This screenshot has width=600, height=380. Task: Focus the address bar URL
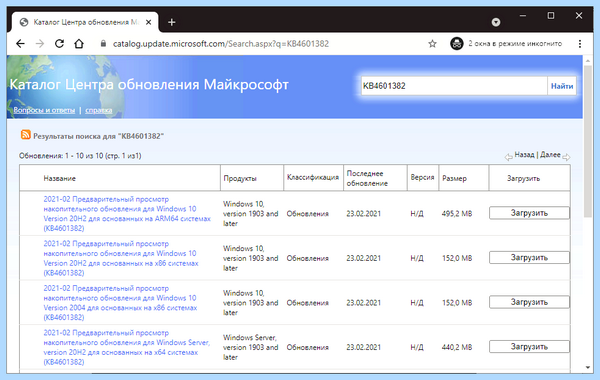tap(221, 44)
